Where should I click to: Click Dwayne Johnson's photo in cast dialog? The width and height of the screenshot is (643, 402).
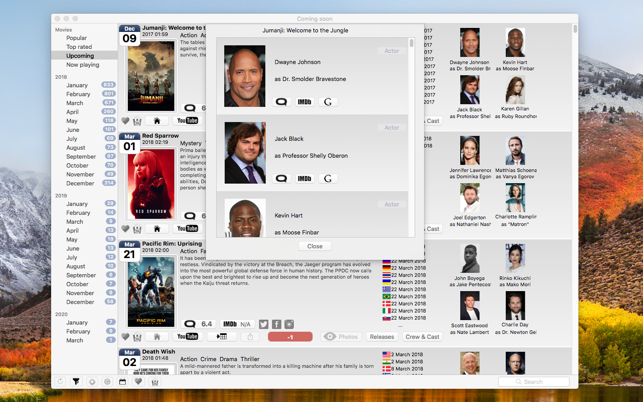coord(245,76)
